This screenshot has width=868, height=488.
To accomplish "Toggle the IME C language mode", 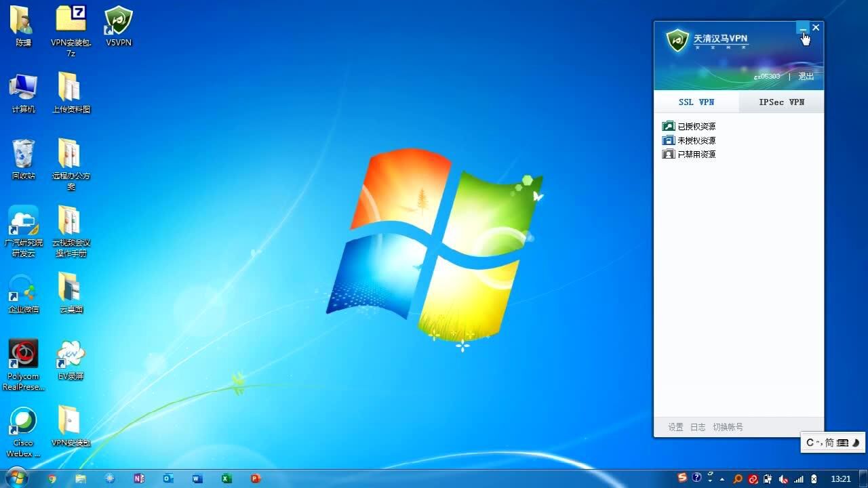I will [x=810, y=443].
